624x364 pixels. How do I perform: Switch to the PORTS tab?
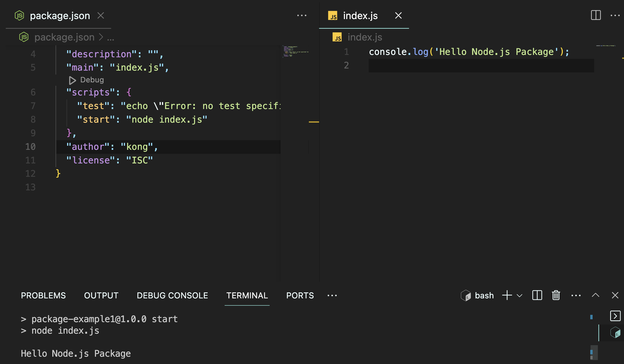click(x=300, y=295)
